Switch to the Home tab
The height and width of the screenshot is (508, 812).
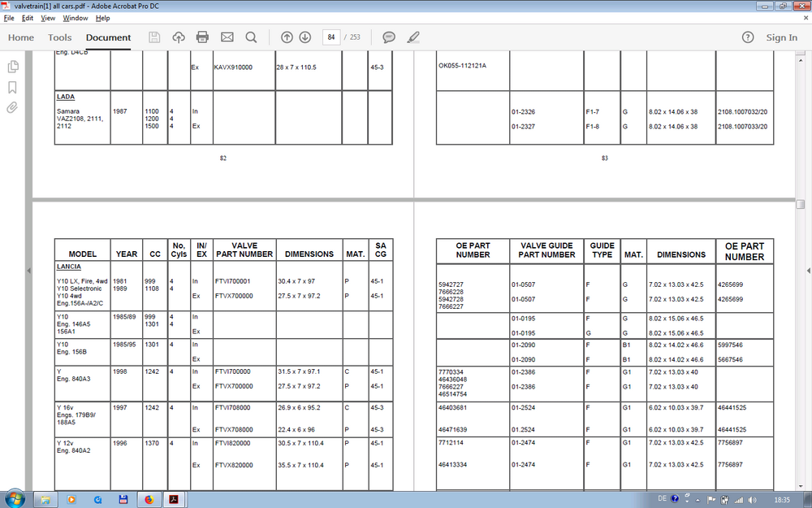click(x=21, y=37)
